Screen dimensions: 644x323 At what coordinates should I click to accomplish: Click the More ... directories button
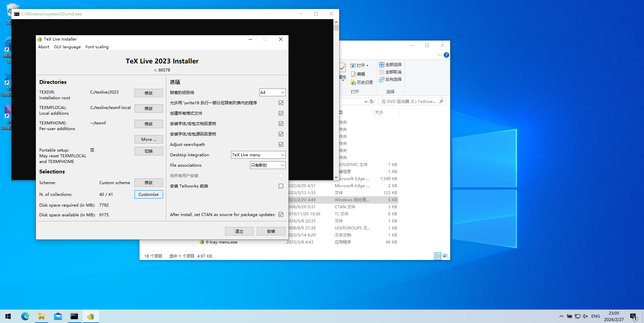pyautogui.click(x=149, y=140)
